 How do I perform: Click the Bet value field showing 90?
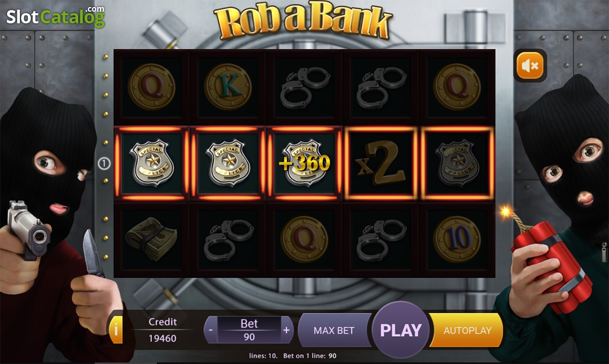[249, 337]
